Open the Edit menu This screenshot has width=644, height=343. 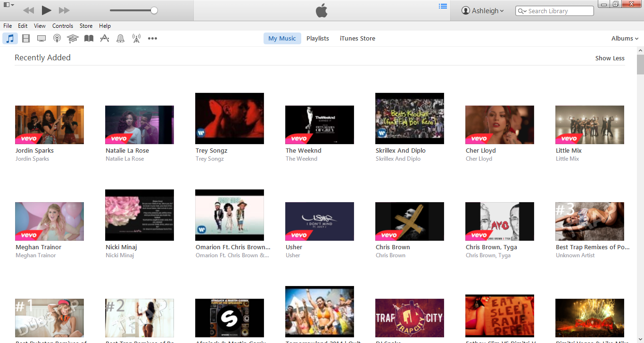point(23,26)
